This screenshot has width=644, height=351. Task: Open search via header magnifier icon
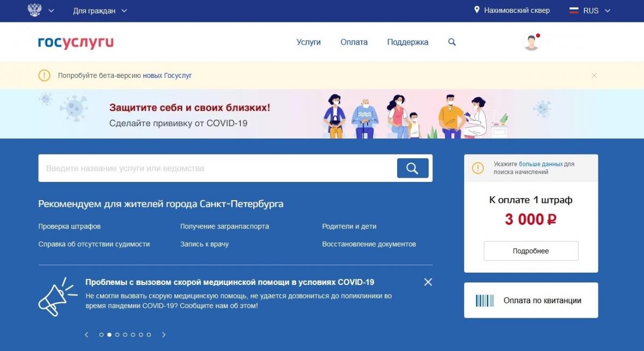point(452,42)
